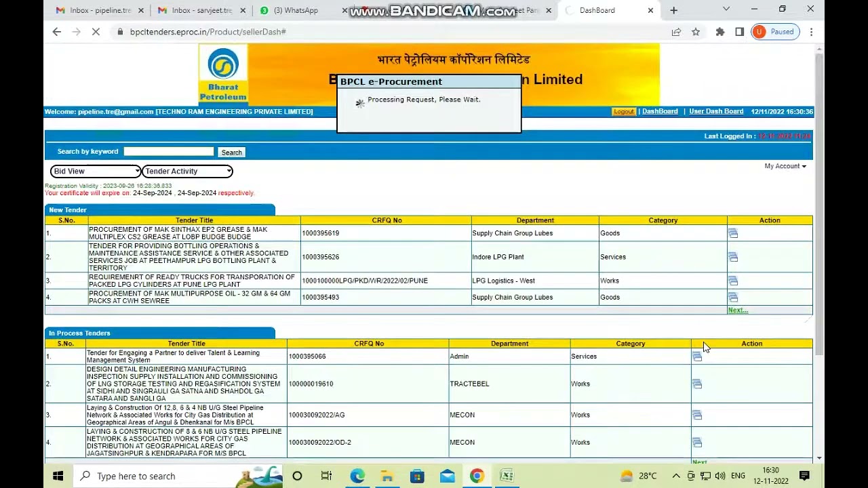Open File Explorer from taskbar
Viewport: 868px width, 488px height.
pos(387,476)
